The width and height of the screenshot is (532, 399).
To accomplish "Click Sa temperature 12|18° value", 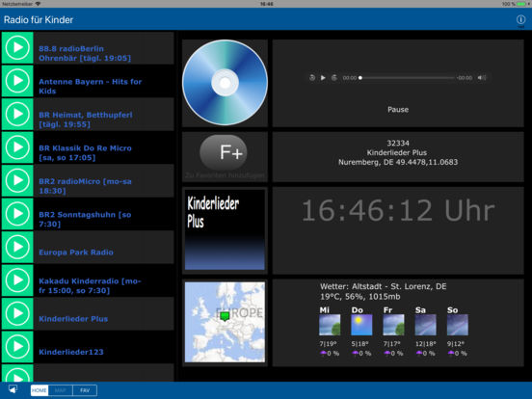I will click(x=426, y=344).
